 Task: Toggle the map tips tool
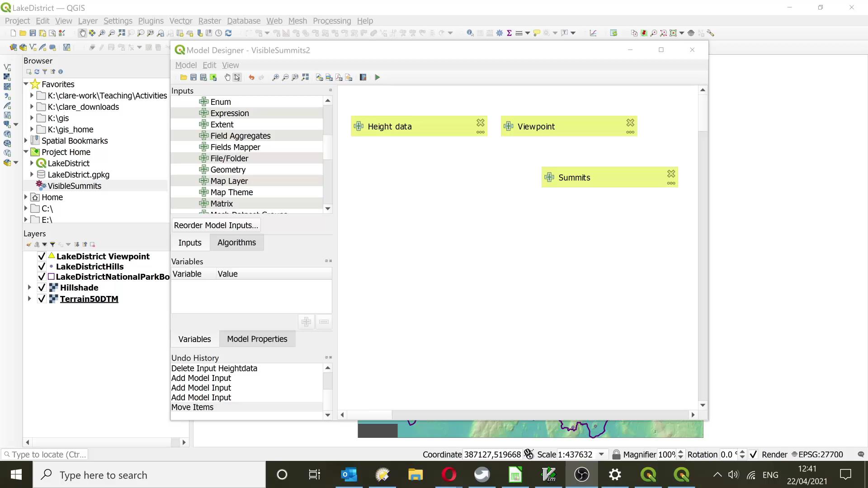click(537, 33)
